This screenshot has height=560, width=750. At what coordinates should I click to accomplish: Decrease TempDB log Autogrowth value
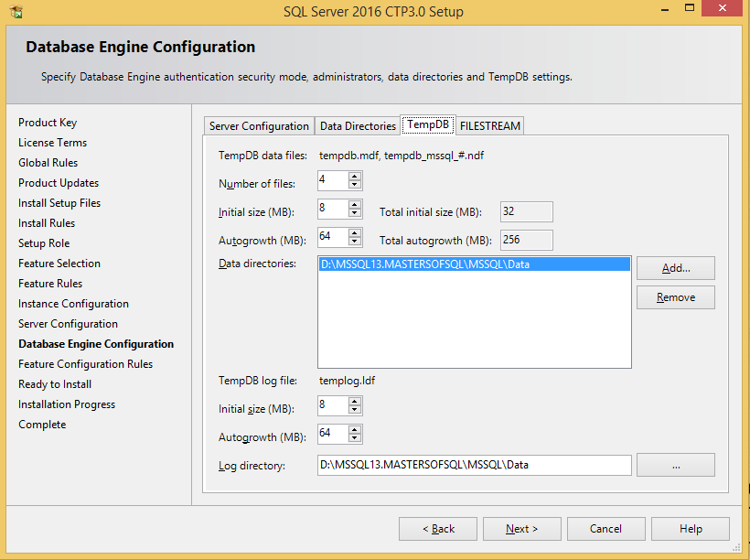[355, 438]
